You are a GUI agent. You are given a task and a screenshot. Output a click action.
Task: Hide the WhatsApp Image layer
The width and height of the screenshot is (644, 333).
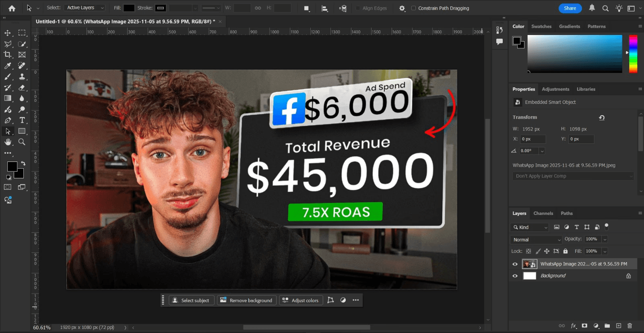point(515,264)
